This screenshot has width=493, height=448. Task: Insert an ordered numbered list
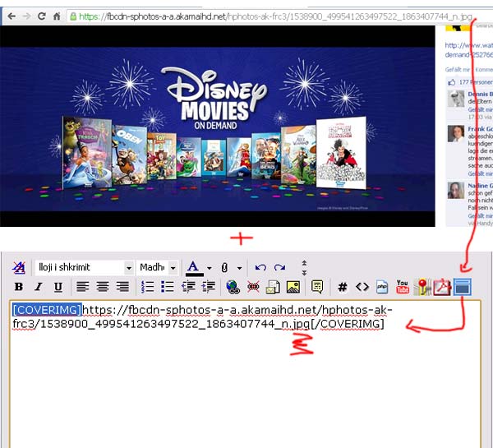point(147,287)
